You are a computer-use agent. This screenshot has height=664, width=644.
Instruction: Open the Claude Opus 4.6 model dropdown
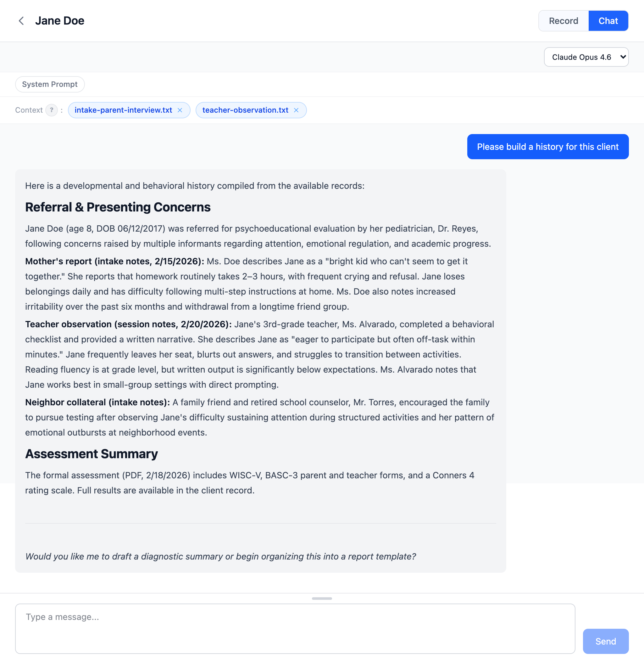coord(586,57)
